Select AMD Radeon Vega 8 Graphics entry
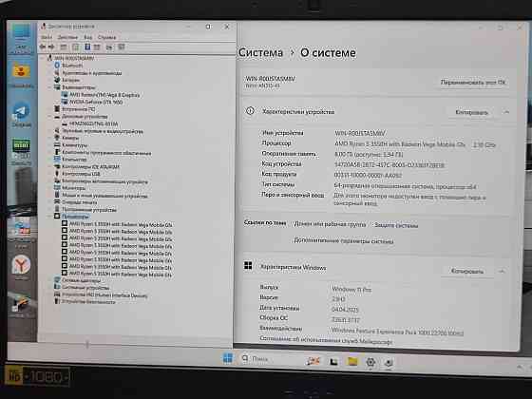This screenshot has height=399, width=532. point(104,95)
